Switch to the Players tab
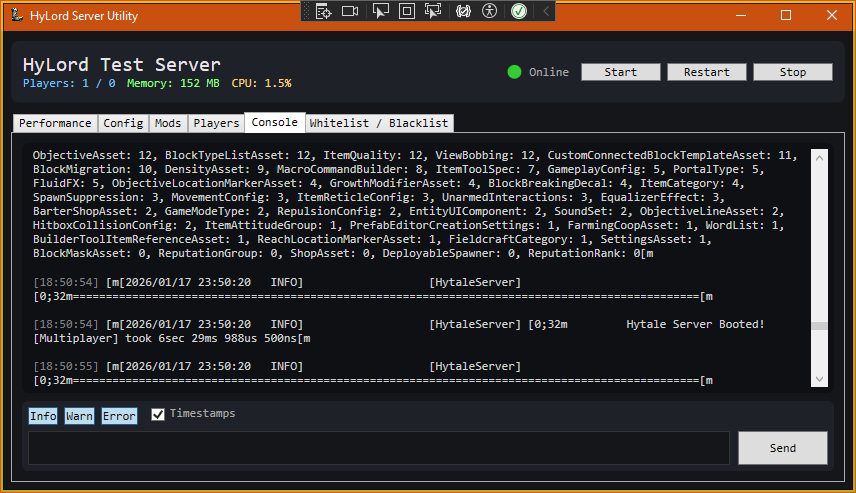 coord(216,123)
